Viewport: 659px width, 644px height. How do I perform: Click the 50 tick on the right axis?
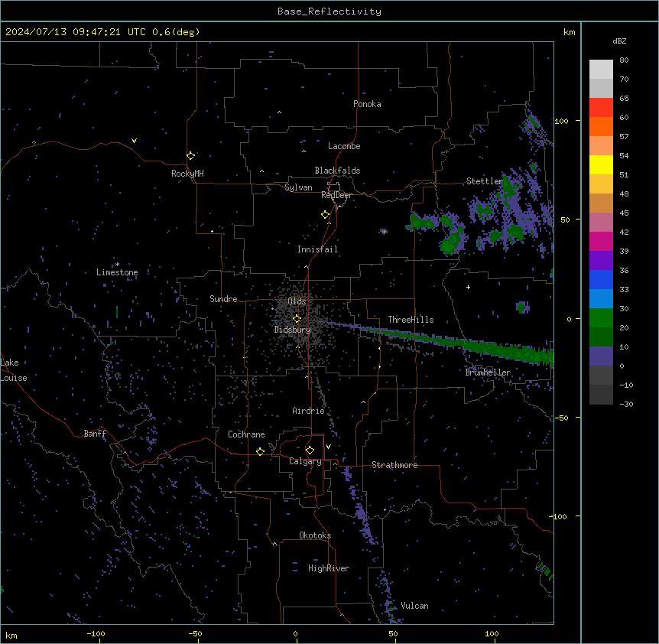(x=565, y=220)
